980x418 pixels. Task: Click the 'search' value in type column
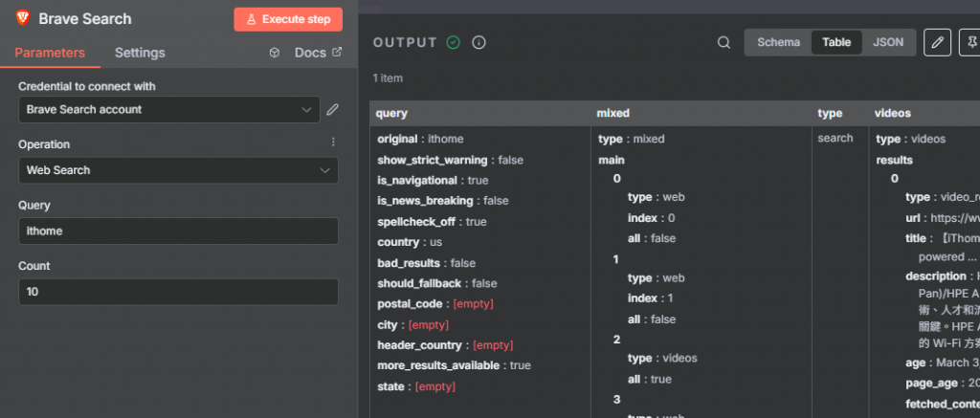point(835,138)
